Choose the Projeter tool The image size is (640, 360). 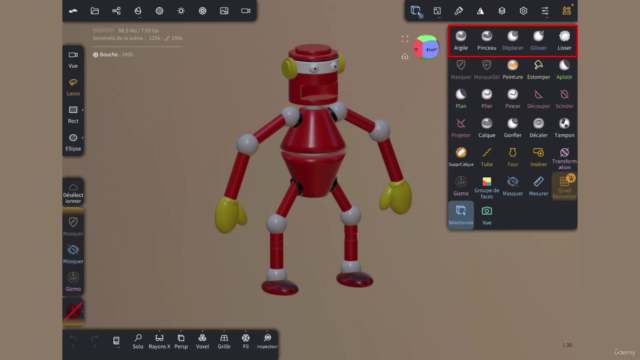[x=461, y=128]
